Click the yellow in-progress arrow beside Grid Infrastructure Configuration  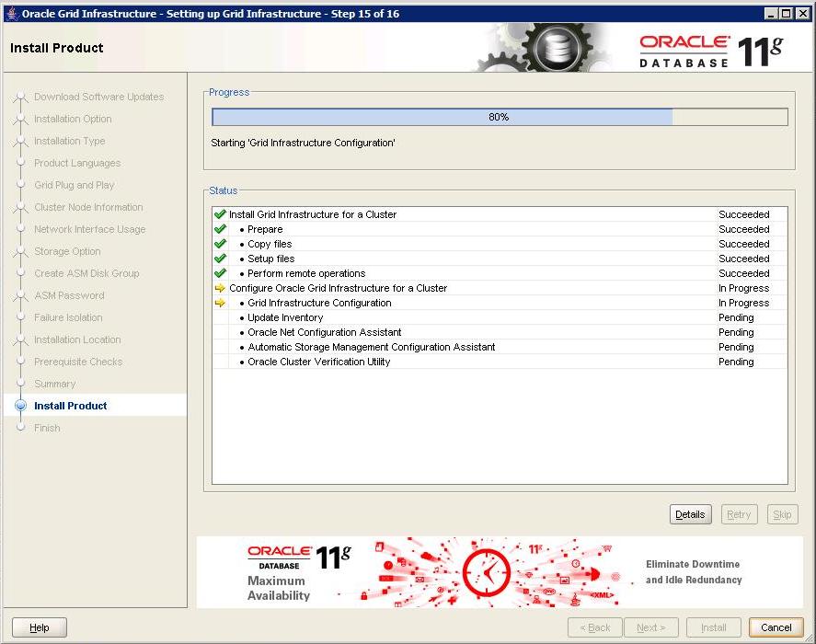(219, 303)
